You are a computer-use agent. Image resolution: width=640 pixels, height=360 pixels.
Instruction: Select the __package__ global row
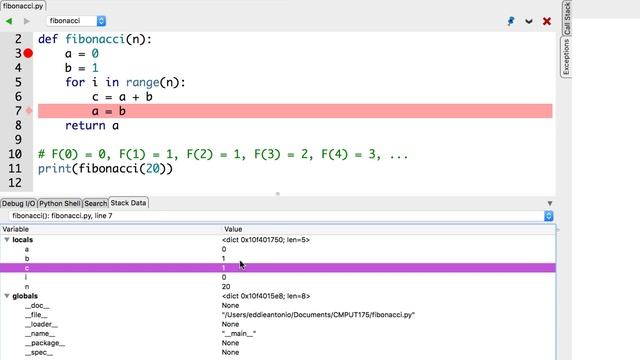click(278, 343)
